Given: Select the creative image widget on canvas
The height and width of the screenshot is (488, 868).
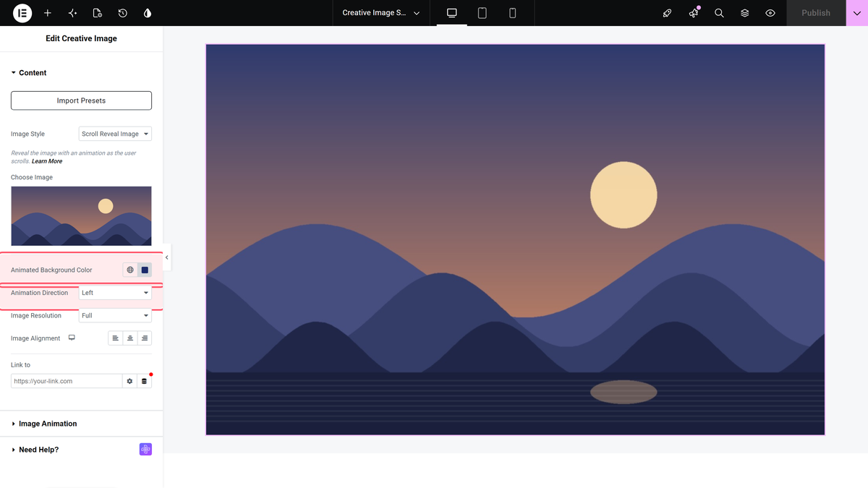Looking at the screenshot, I should pyautogui.click(x=515, y=239).
